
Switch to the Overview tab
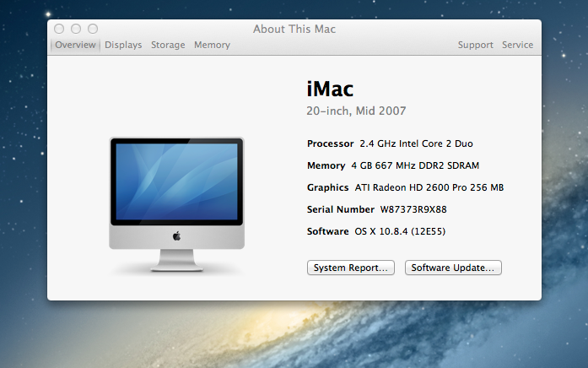click(75, 45)
